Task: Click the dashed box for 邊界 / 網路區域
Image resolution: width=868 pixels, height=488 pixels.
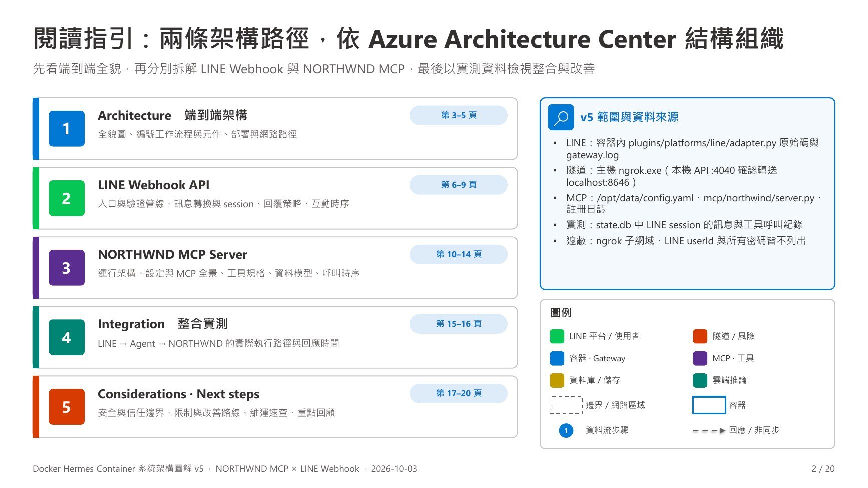Action: (566, 405)
